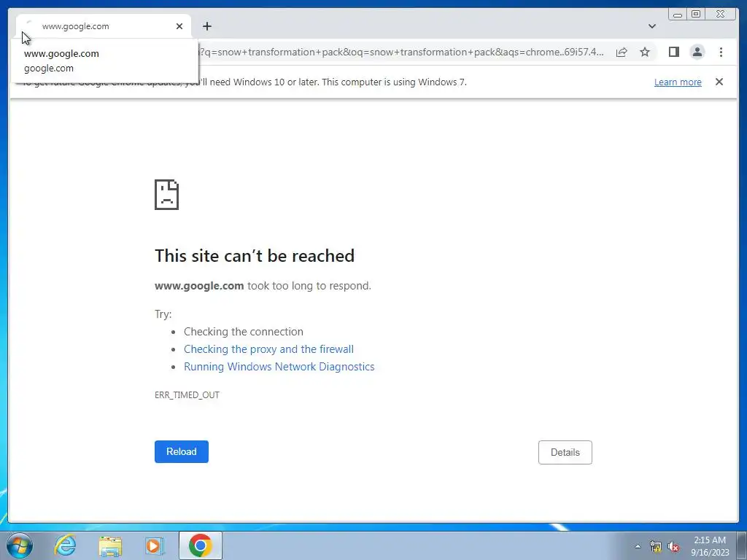Click the muted volume tray icon
This screenshot has height=560, width=747.
coord(673,546)
